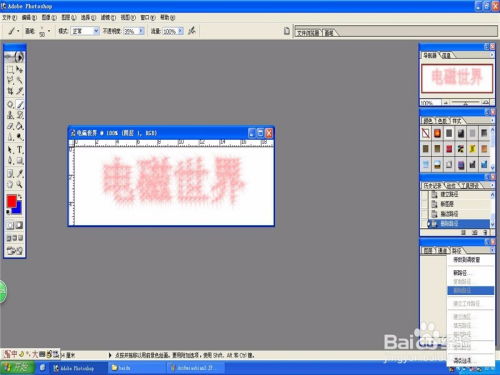500x375 pixels.
Task: Select the Blur tool
Action: click(10, 137)
